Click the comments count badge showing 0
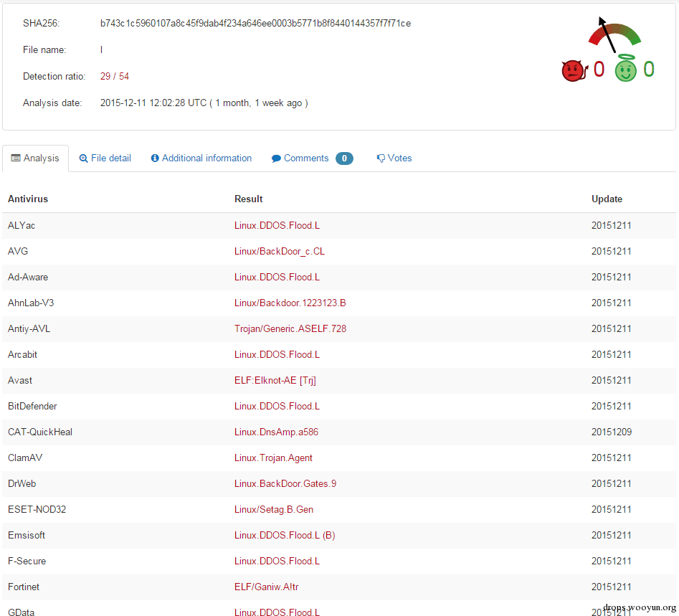The height and width of the screenshot is (616, 679). click(344, 158)
